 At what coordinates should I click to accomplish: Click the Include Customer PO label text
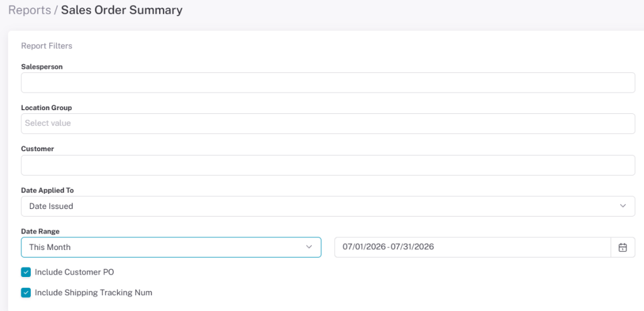74,272
